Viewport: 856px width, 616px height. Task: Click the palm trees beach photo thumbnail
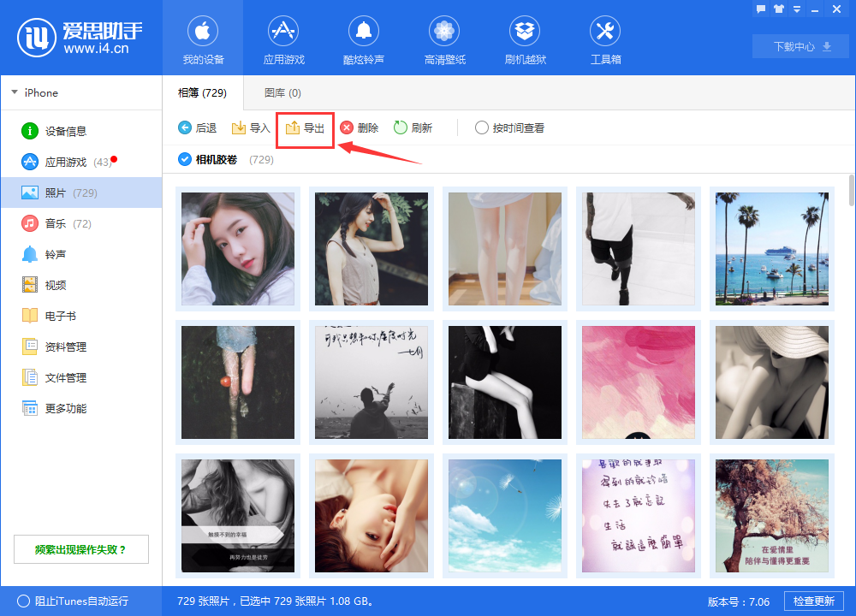[771, 249]
